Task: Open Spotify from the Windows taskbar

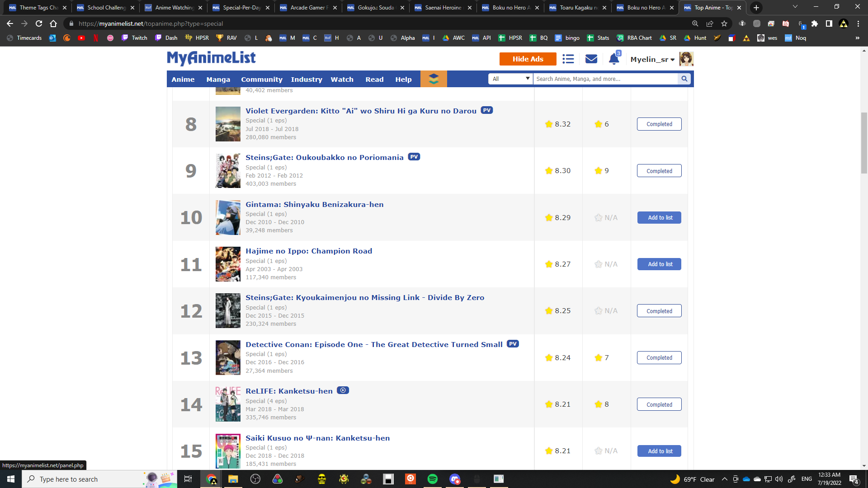Action: 432,479
